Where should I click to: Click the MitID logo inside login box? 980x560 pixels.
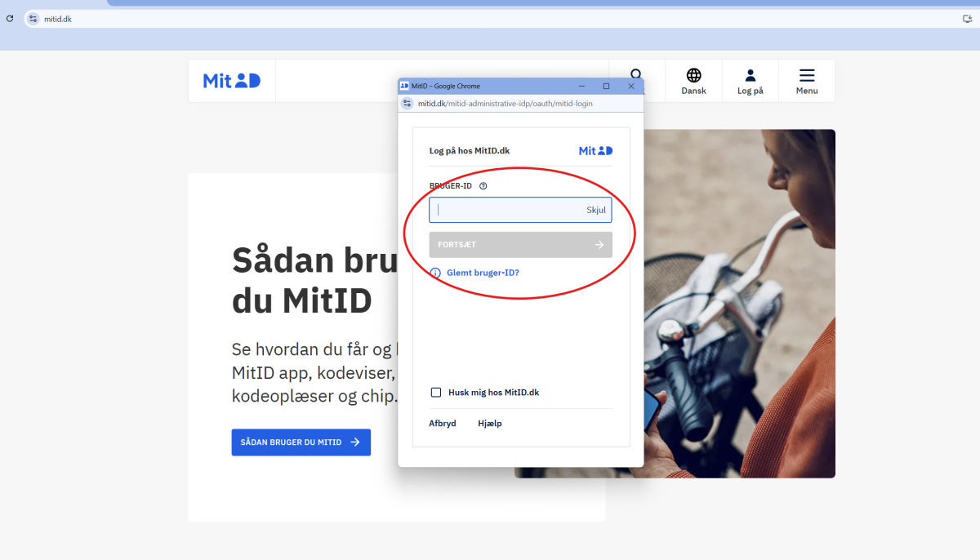595,151
